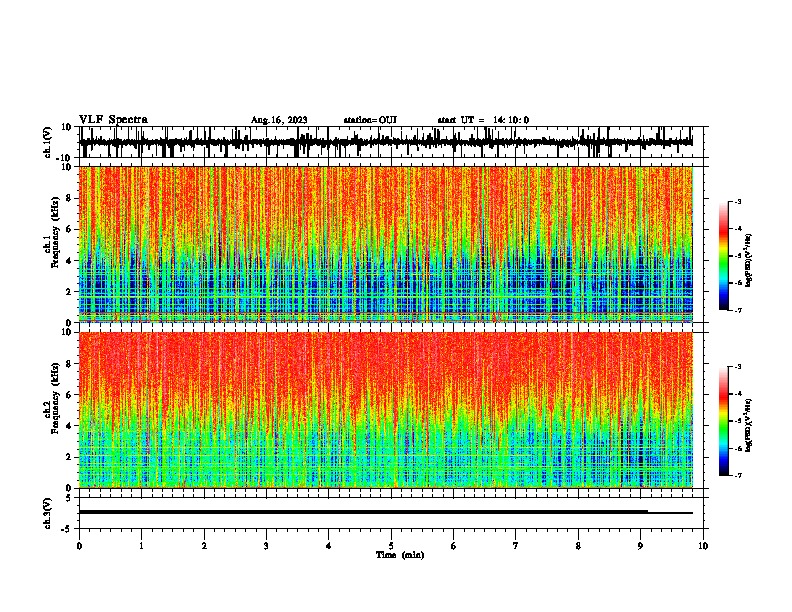Select the "Aug.16, 2023" date text
This screenshot has width=792, height=612.
coord(279,120)
